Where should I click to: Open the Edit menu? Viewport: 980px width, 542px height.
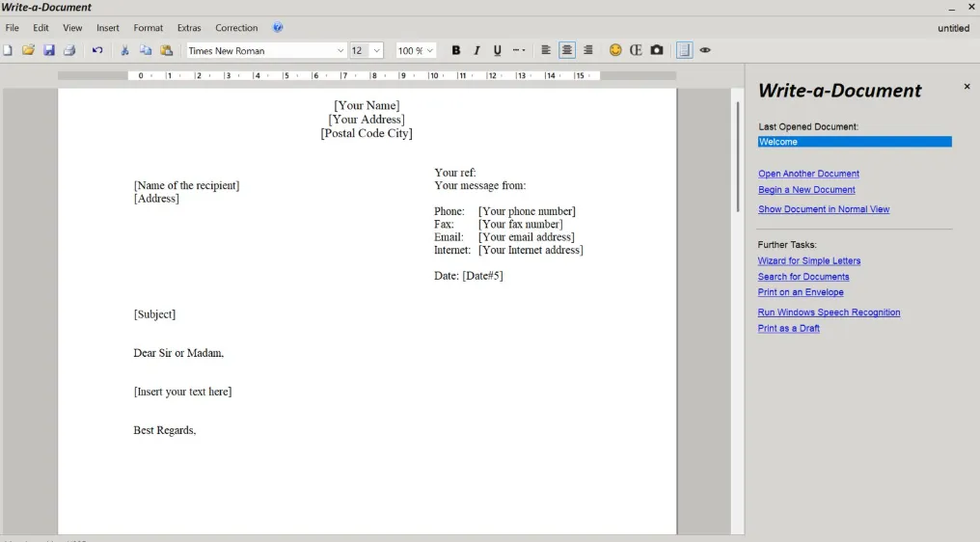coord(41,28)
